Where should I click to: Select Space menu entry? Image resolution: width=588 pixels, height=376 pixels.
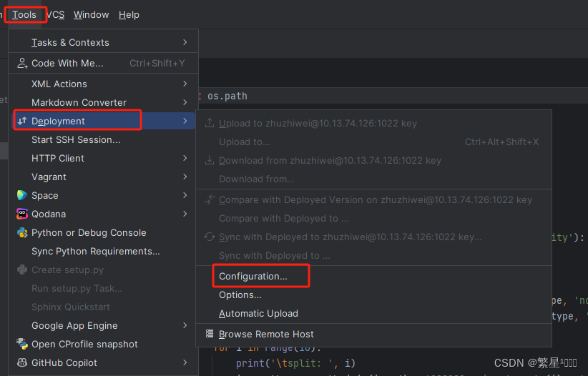coord(104,195)
